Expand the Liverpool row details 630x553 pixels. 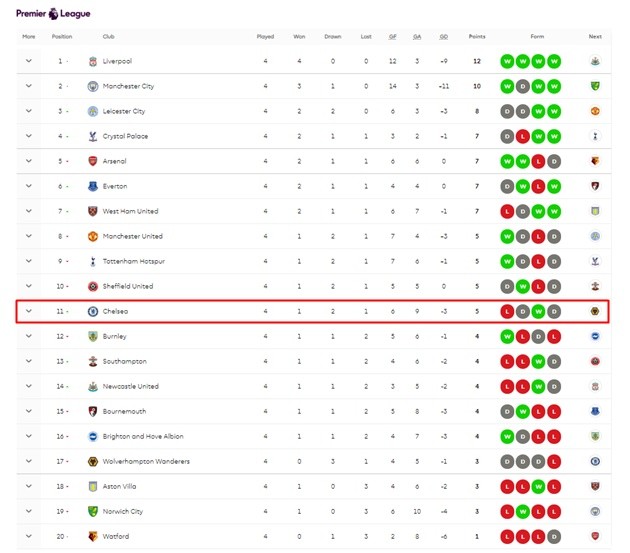coord(28,61)
